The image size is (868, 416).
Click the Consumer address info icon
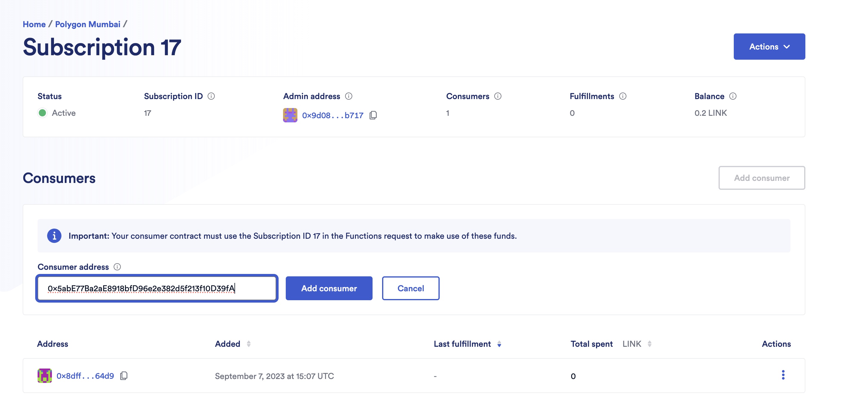click(x=117, y=267)
